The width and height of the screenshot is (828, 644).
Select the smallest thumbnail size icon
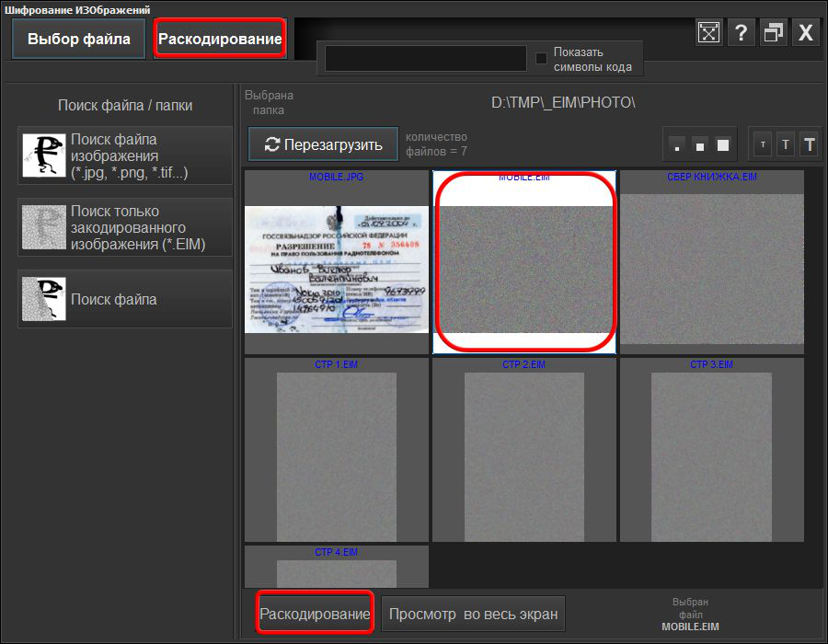(677, 144)
